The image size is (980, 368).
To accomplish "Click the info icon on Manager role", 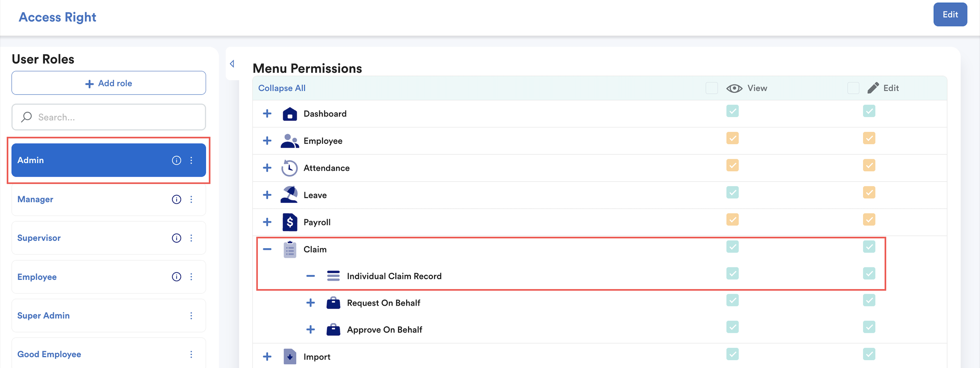I will (x=176, y=199).
